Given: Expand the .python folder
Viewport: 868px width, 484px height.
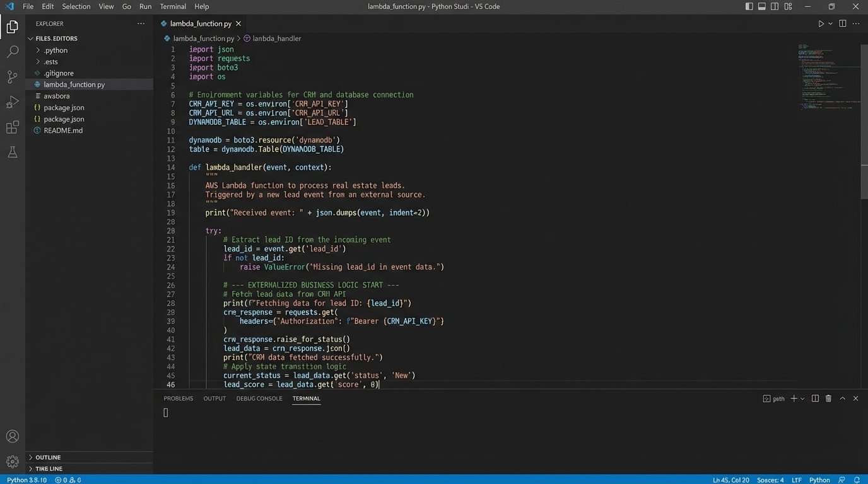Looking at the screenshot, I should pyautogui.click(x=56, y=50).
